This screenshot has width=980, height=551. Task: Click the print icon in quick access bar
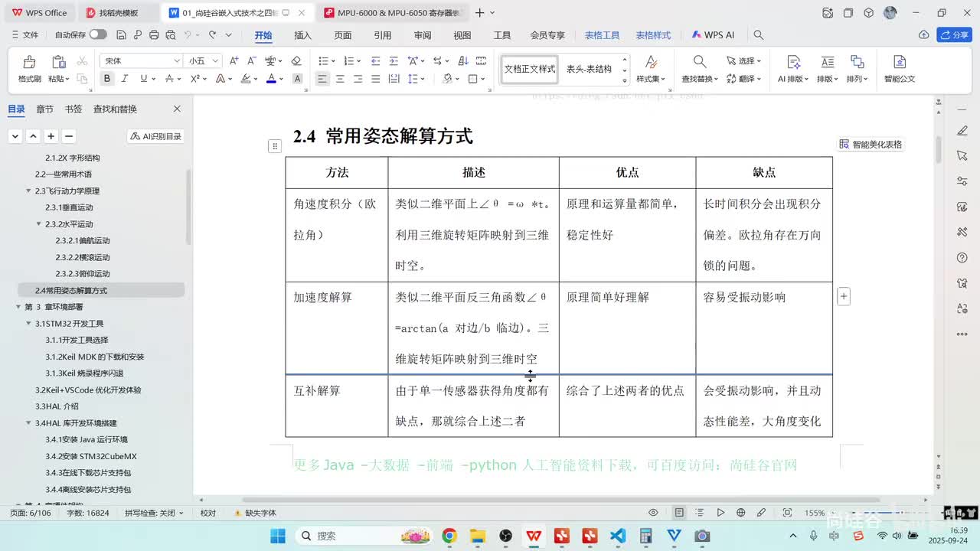pyautogui.click(x=154, y=34)
